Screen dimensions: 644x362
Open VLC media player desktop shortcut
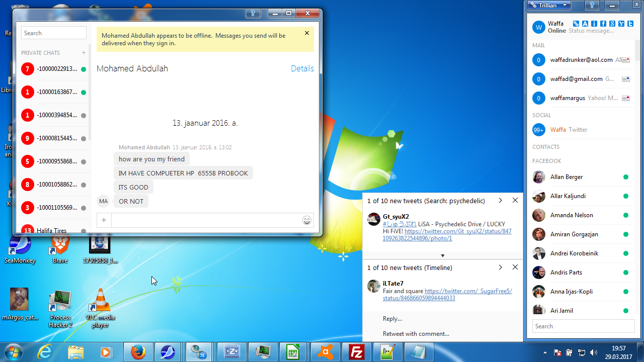click(100, 308)
